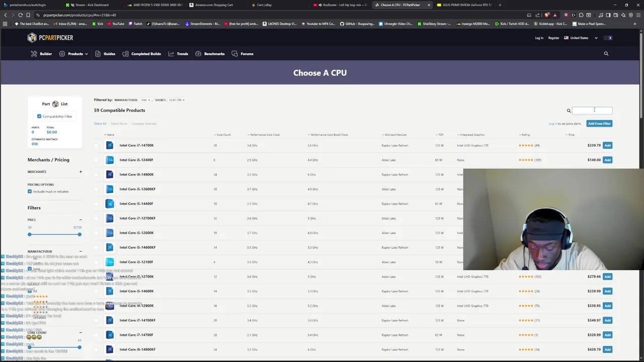Click Intel Core i5-12400F product thumbnail
644x362 pixels.
click(x=110, y=160)
